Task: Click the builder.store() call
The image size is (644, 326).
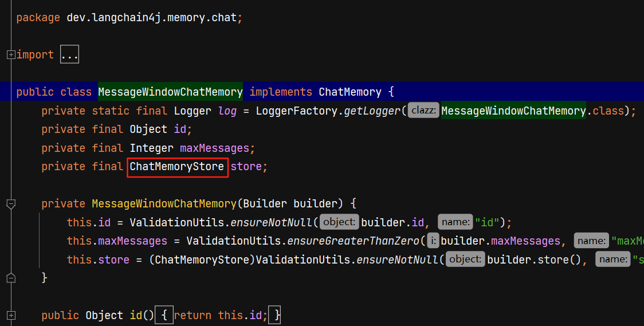Action: point(535,260)
